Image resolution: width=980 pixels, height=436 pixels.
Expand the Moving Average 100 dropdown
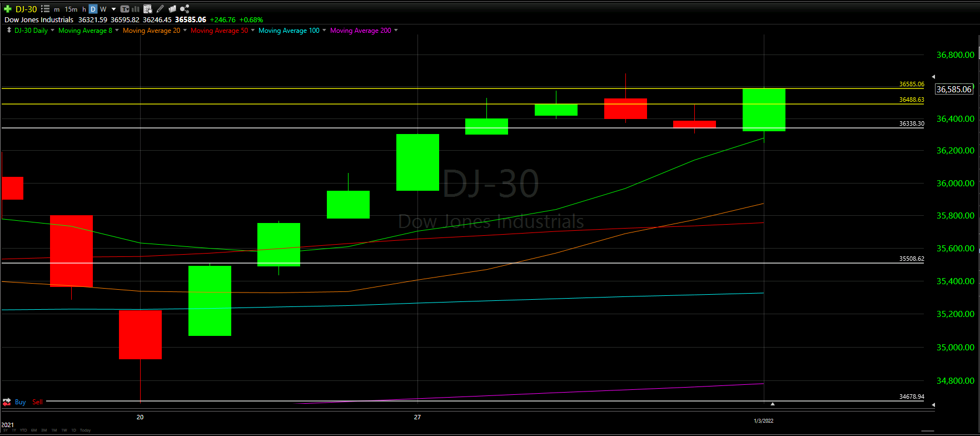pyautogui.click(x=325, y=30)
